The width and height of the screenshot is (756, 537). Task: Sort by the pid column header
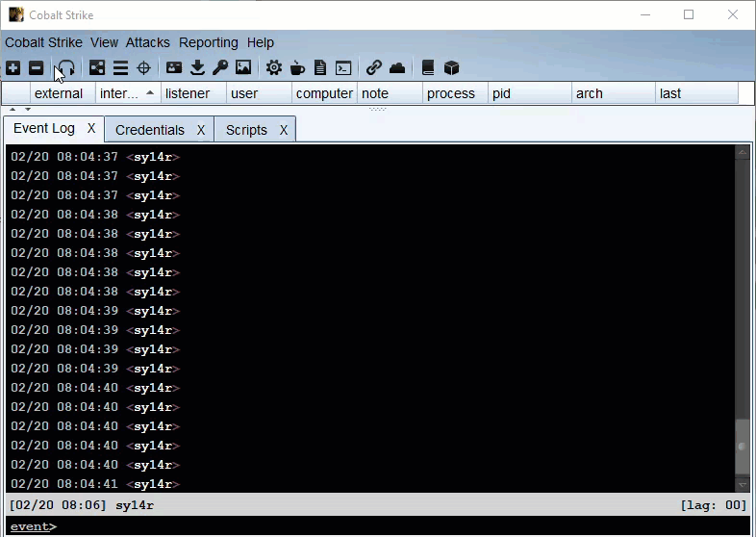530,93
